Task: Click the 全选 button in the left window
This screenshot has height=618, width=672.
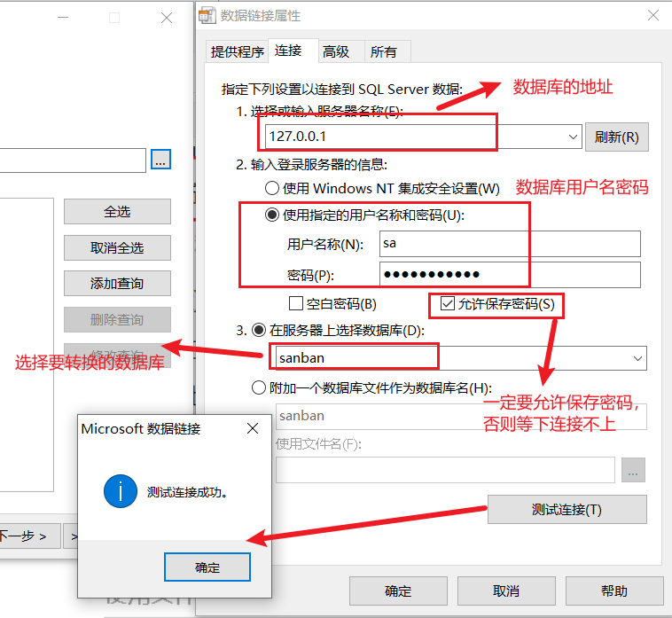Action: (x=117, y=211)
